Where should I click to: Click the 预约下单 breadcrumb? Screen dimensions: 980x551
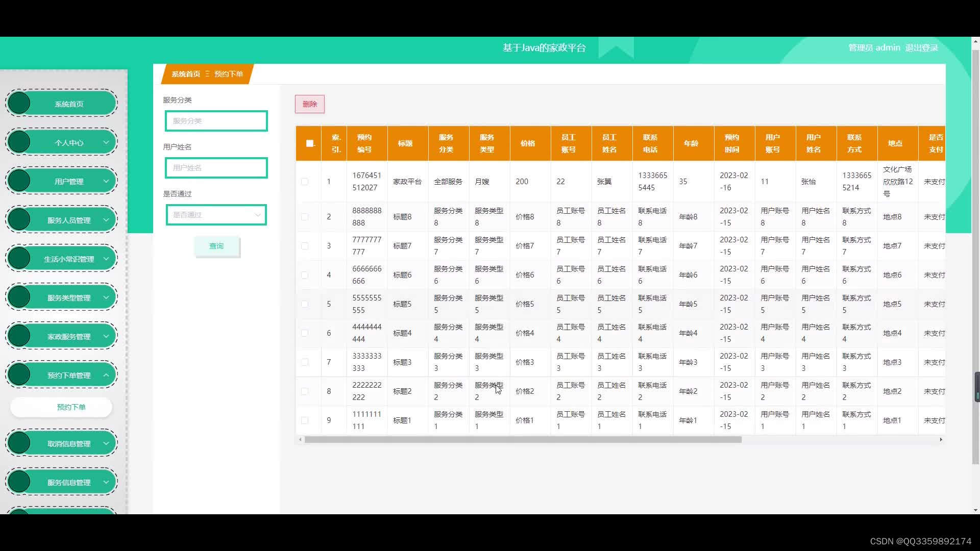229,74
